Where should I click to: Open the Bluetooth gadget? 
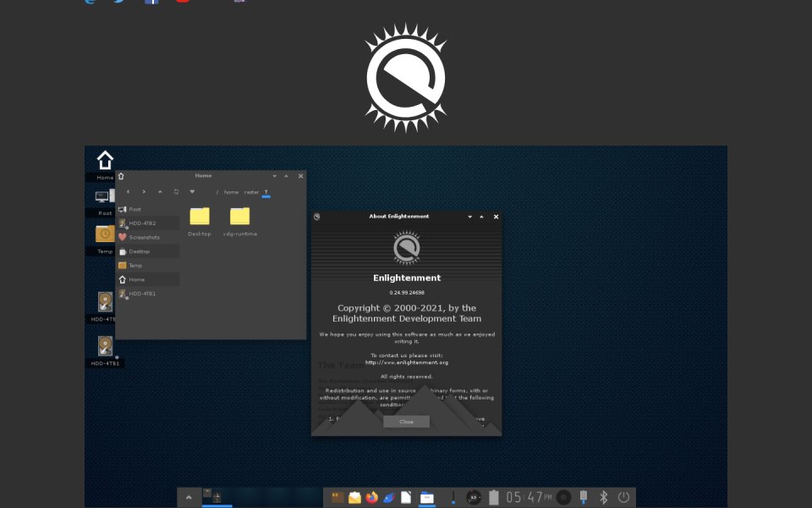pos(603,498)
